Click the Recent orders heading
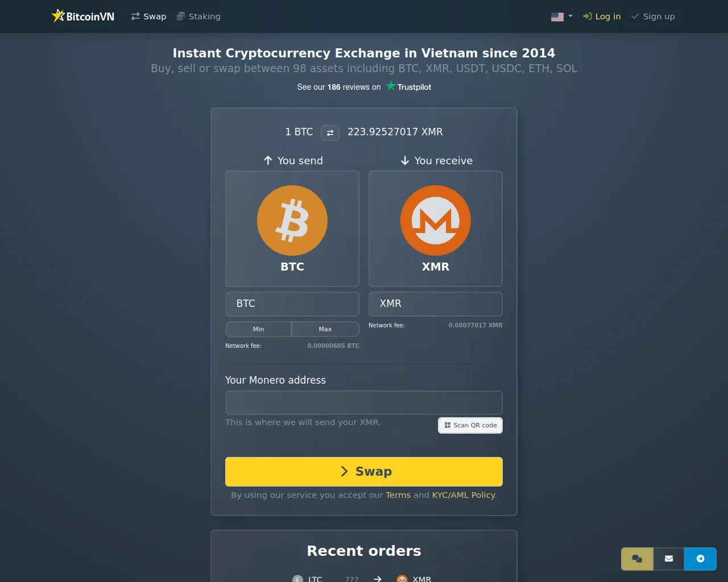This screenshot has width=728, height=582. pos(364,551)
